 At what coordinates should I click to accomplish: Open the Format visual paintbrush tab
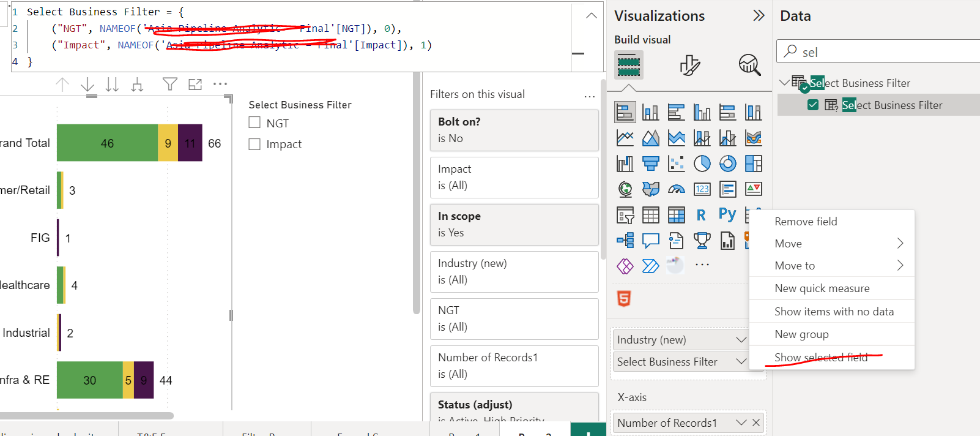[689, 65]
